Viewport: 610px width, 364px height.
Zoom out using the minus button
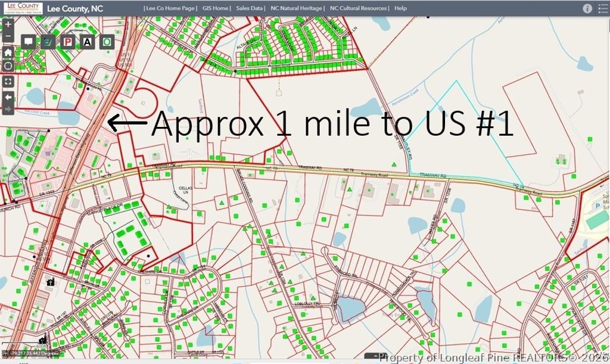8,36
